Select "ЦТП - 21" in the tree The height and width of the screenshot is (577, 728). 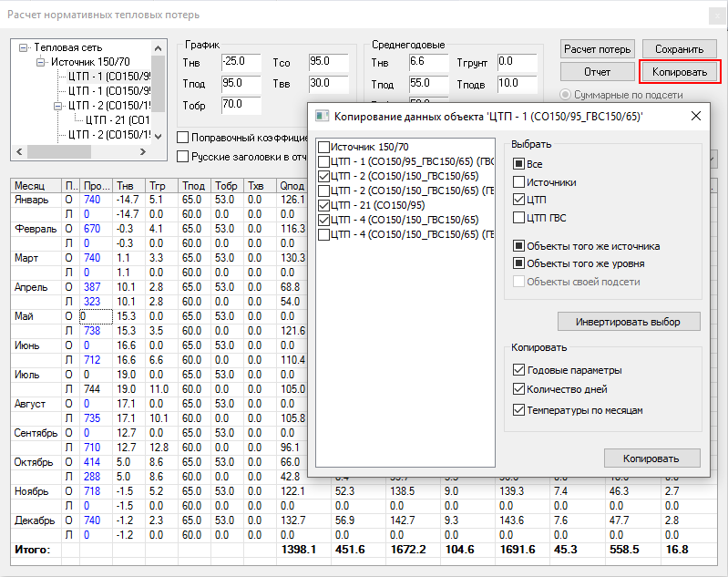pos(118,120)
